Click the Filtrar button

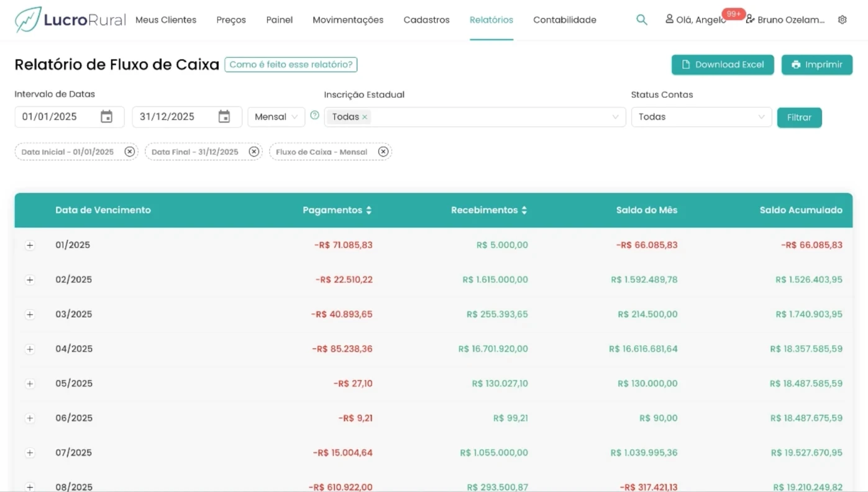pyautogui.click(x=800, y=117)
